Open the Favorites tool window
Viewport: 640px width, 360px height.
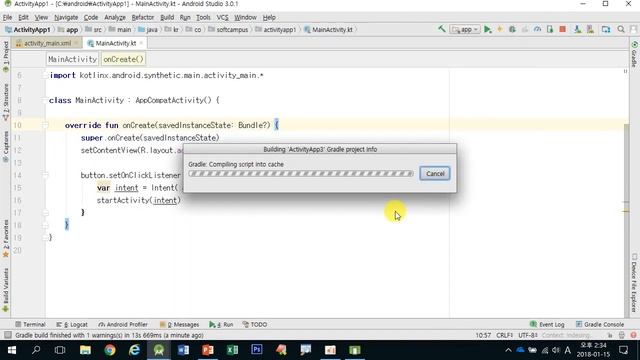[5, 239]
